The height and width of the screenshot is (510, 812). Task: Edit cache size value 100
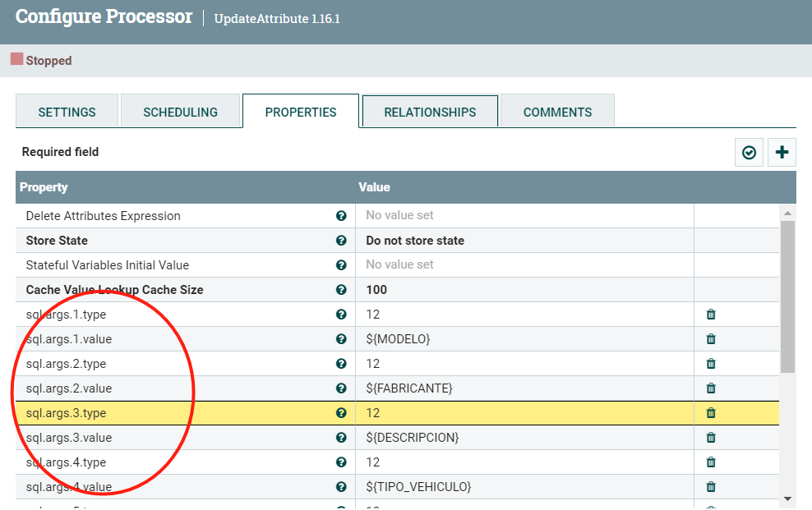(524, 290)
